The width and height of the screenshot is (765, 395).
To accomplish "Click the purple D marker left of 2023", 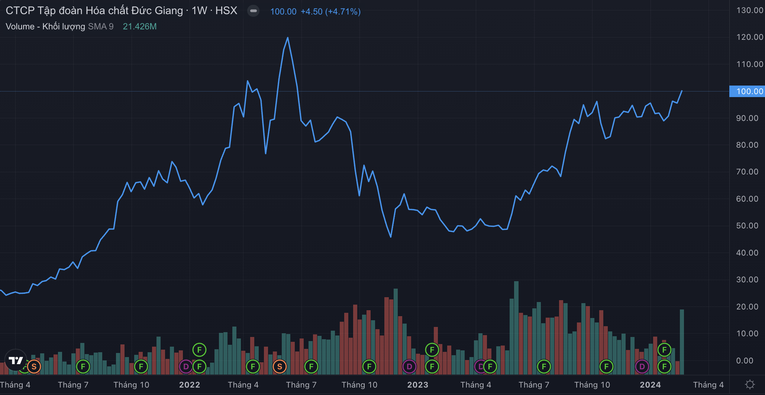I will [409, 366].
